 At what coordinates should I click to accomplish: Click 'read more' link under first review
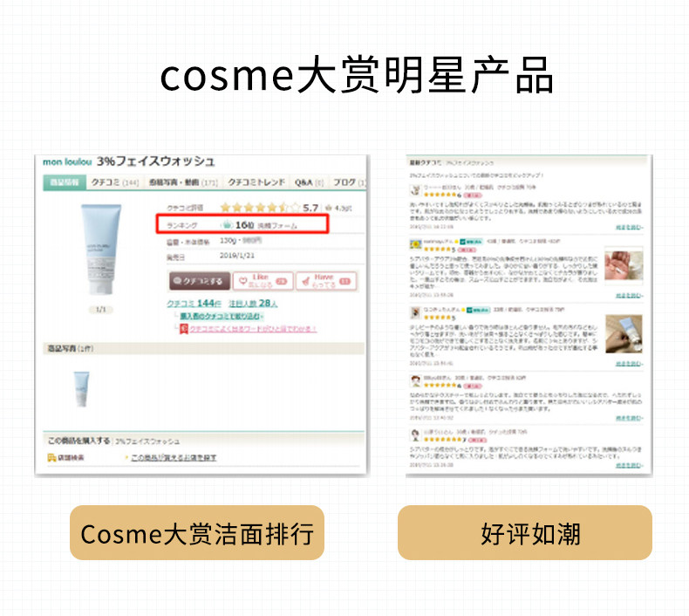629,227
